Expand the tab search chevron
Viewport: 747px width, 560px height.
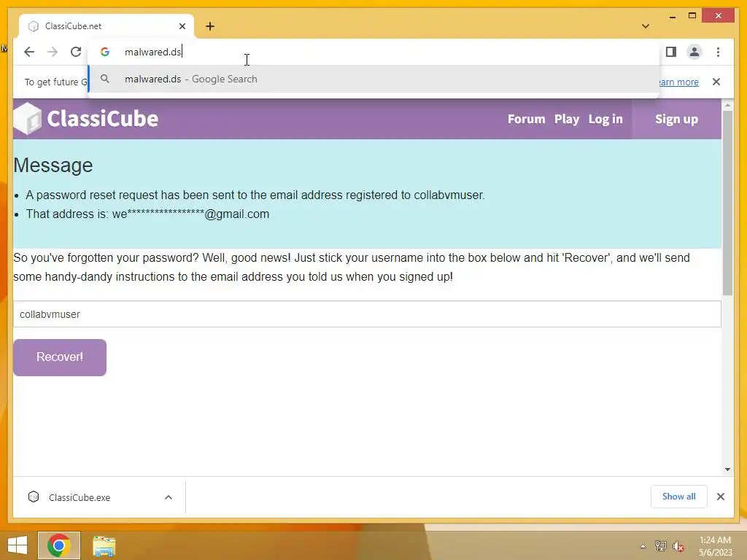(x=646, y=26)
